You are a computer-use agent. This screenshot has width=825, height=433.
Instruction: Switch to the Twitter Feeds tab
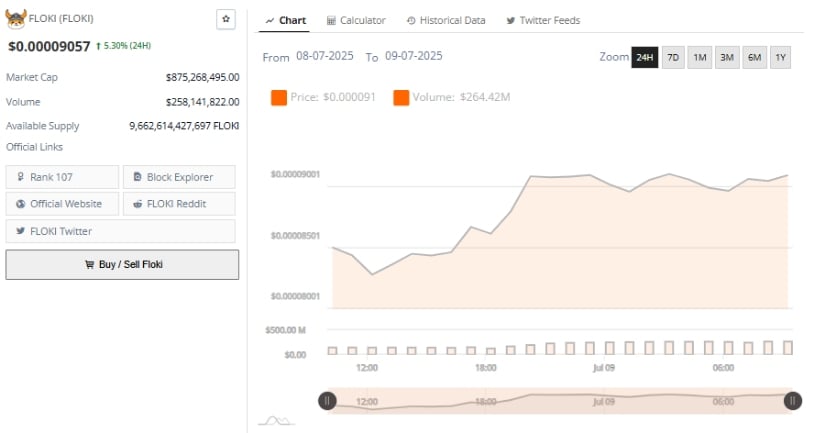(544, 21)
